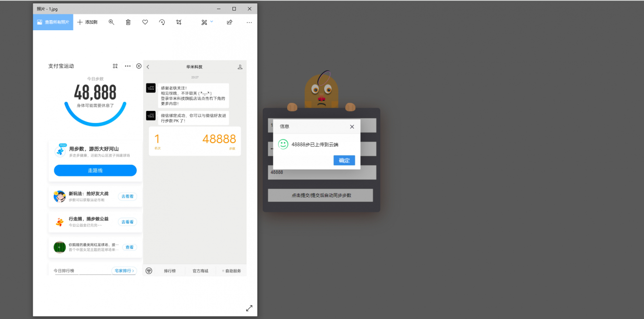The width and height of the screenshot is (644, 319).
Task: Click the trash Delete icon
Action: tap(128, 22)
